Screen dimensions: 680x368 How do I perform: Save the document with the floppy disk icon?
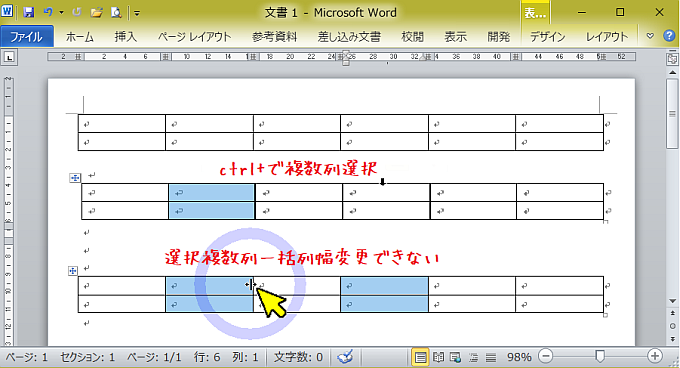pos(29,12)
